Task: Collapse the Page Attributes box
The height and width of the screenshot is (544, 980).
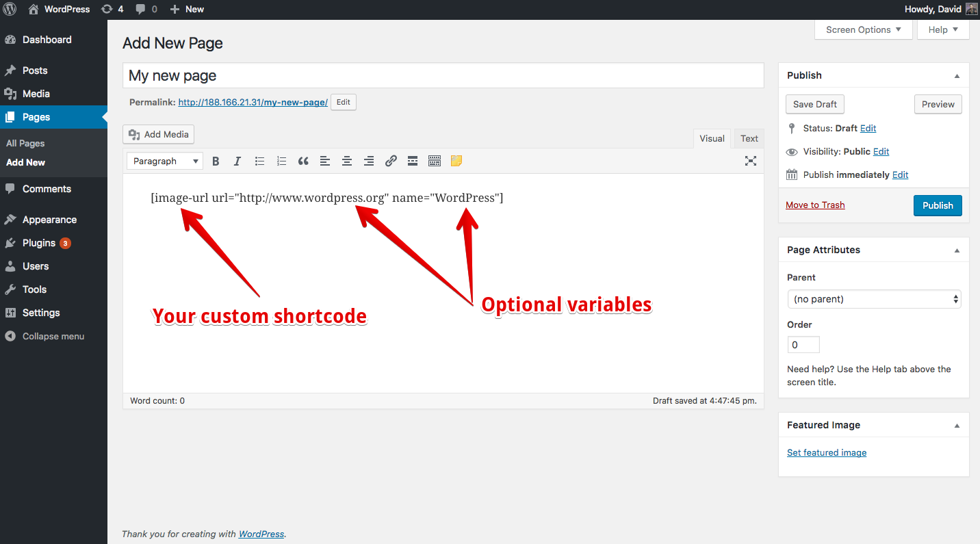Action: 957,250
